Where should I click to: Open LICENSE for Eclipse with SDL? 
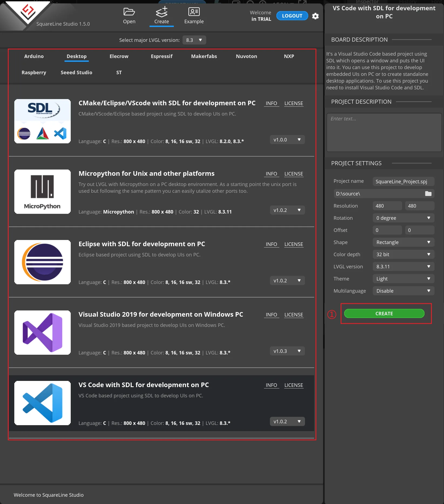pyautogui.click(x=294, y=244)
